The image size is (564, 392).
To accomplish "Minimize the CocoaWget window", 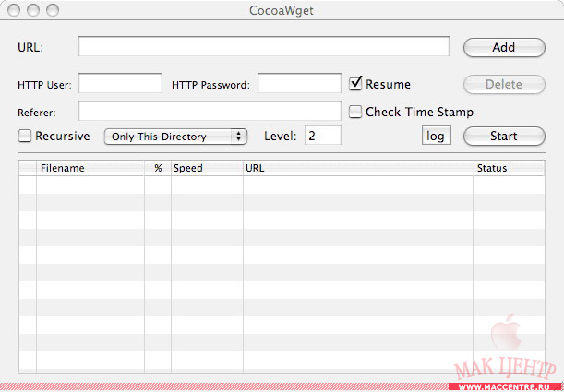I will (33, 10).
